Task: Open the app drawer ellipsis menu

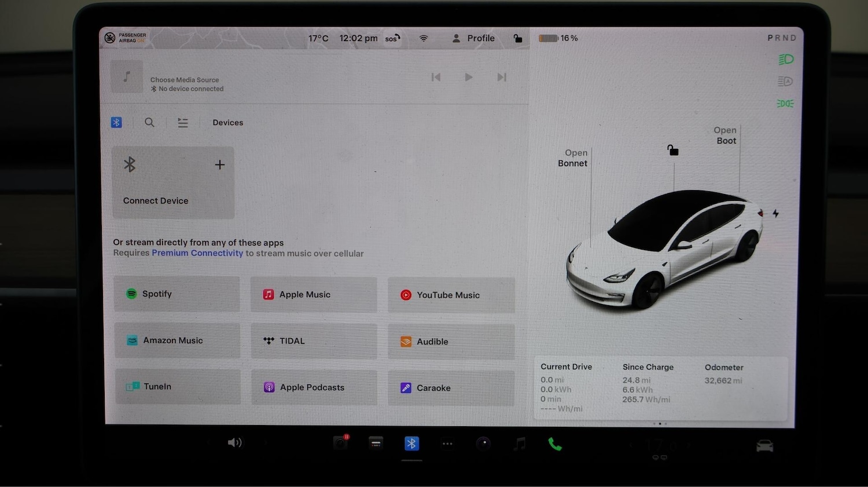Action: point(447,443)
